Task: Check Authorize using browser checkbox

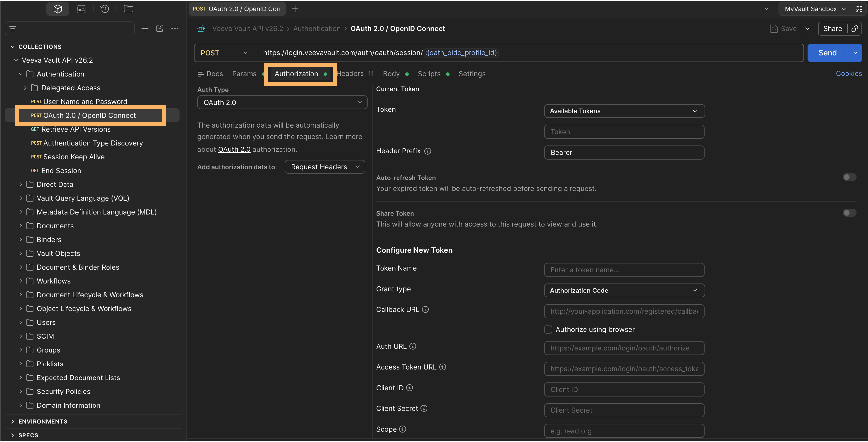Action: pos(548,330)
